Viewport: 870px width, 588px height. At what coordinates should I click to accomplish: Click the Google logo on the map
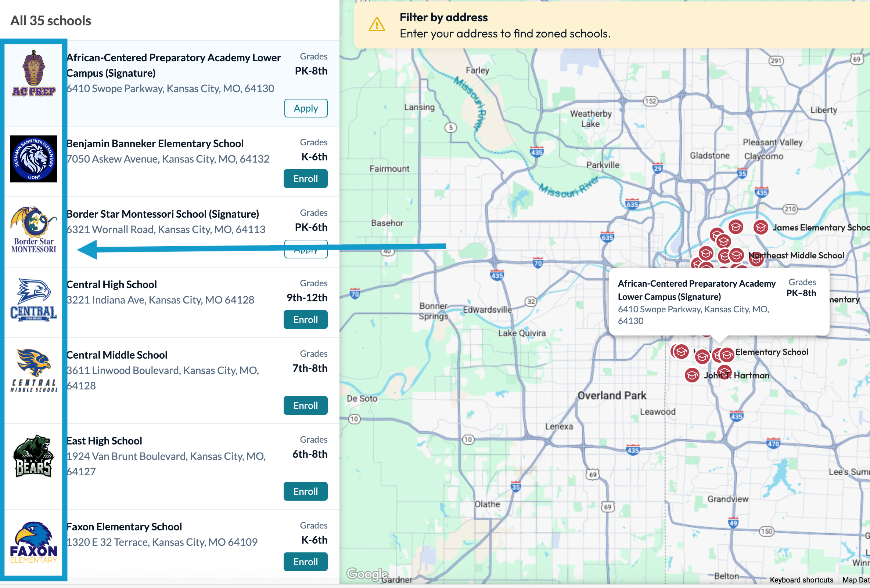367,574
